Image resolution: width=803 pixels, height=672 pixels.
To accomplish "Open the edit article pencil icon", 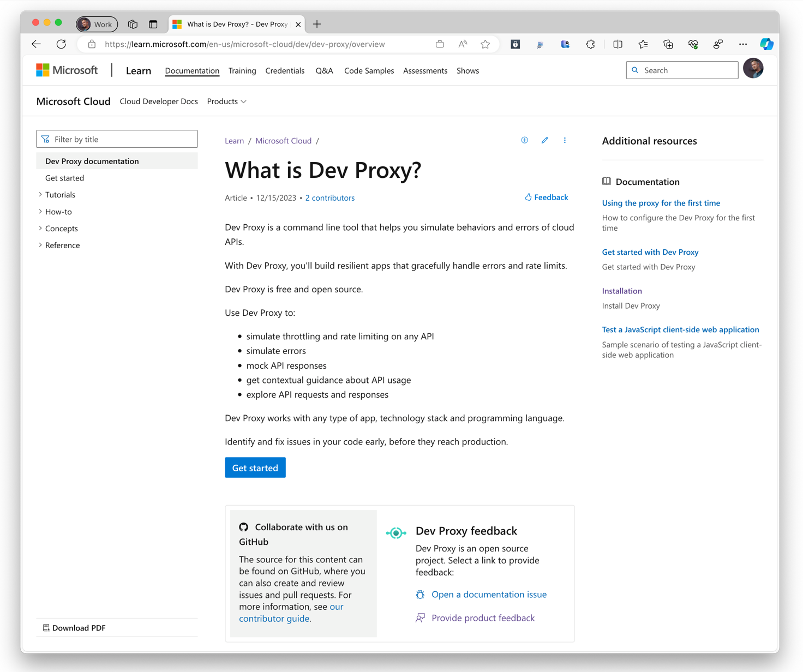I will pos(544,140).
